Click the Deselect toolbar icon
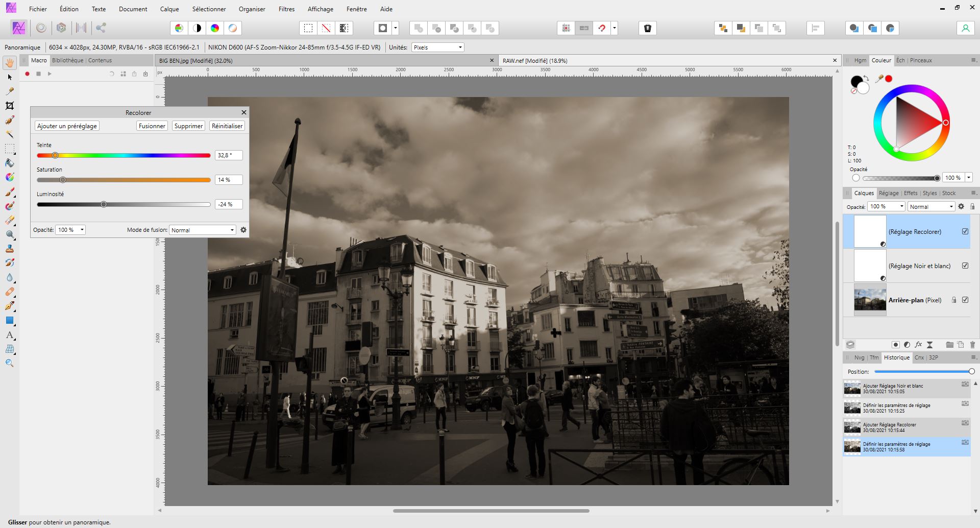This screenshot has width=980, height=528. tap(326, 28)
